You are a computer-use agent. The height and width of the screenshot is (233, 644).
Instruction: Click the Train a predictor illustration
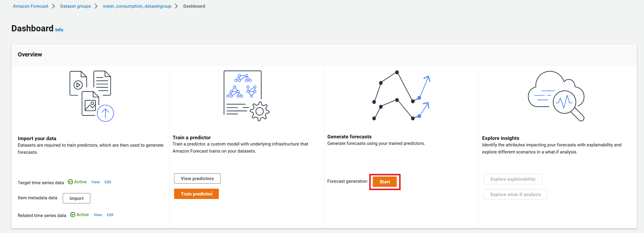click(x=246, y=96)
